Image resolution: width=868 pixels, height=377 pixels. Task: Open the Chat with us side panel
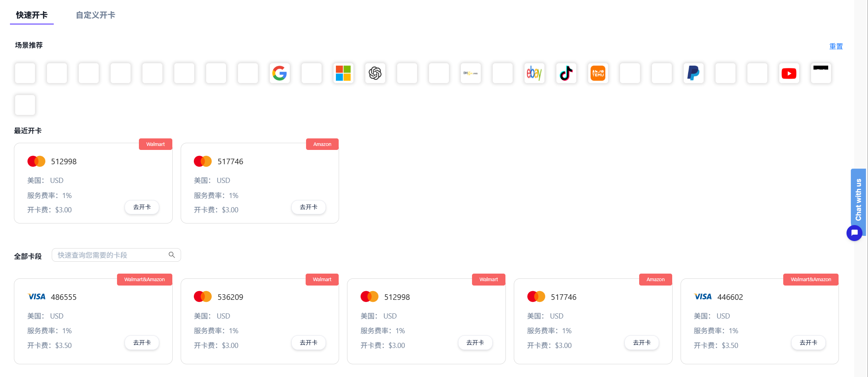858,202
